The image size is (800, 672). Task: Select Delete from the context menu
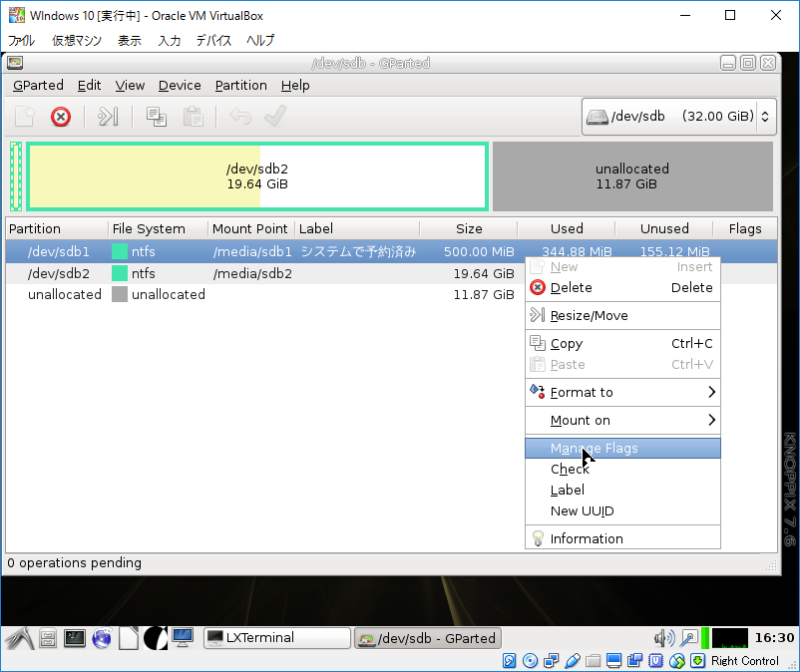point(622,287)
